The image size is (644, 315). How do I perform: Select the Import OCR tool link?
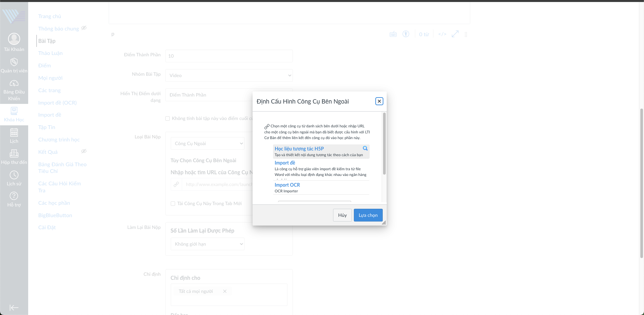287,185
